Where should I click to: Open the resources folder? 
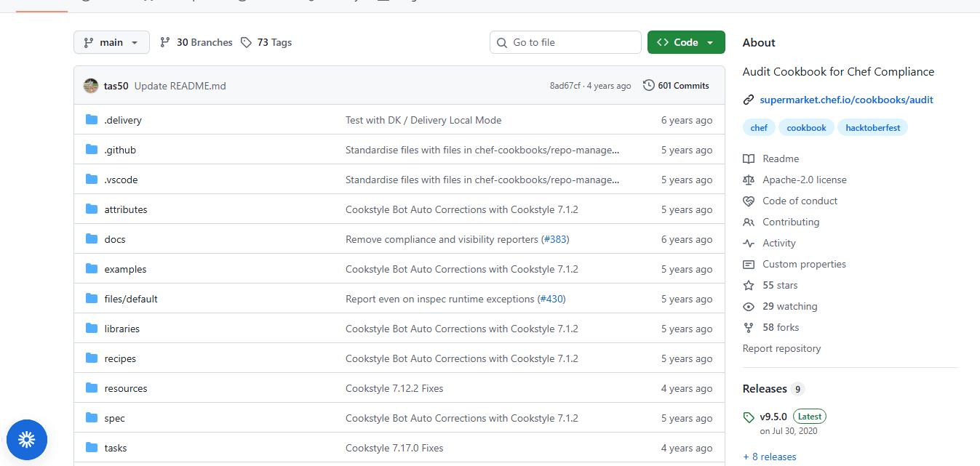[126, 388]
